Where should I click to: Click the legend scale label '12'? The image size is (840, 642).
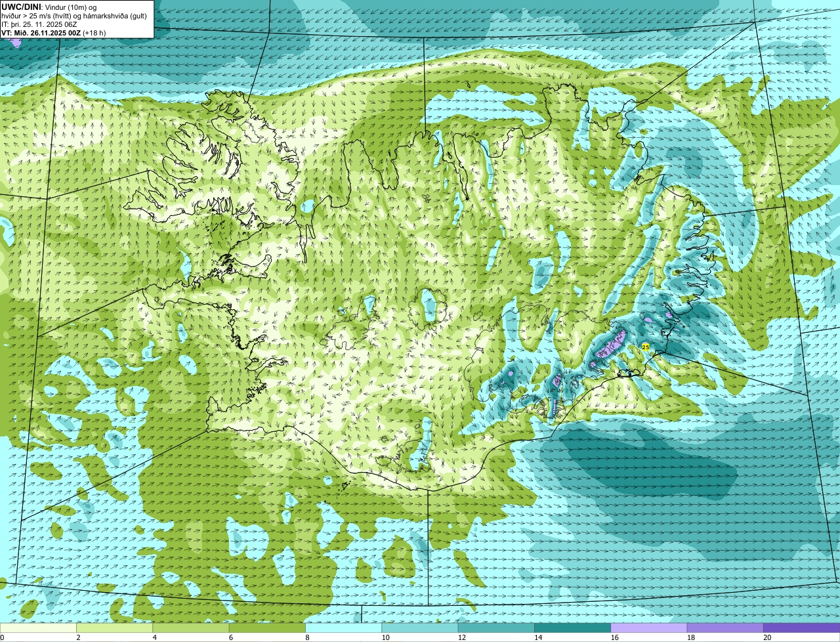tap(462, 637)
